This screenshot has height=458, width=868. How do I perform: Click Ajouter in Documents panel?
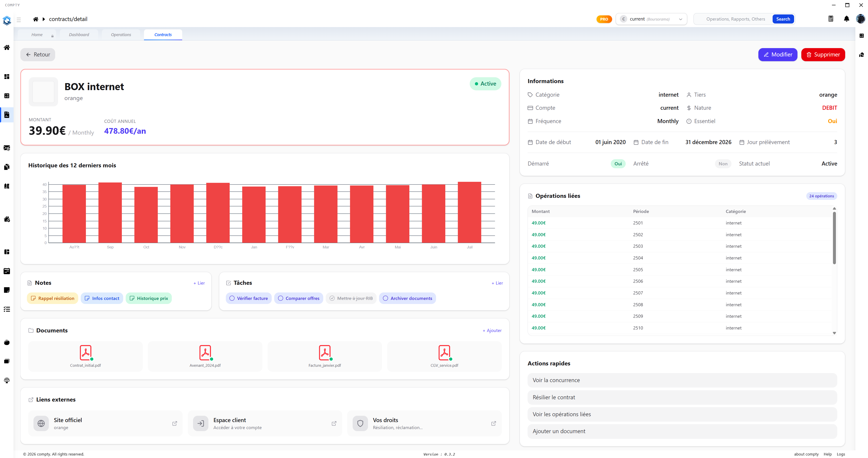(x=492, y=331)
